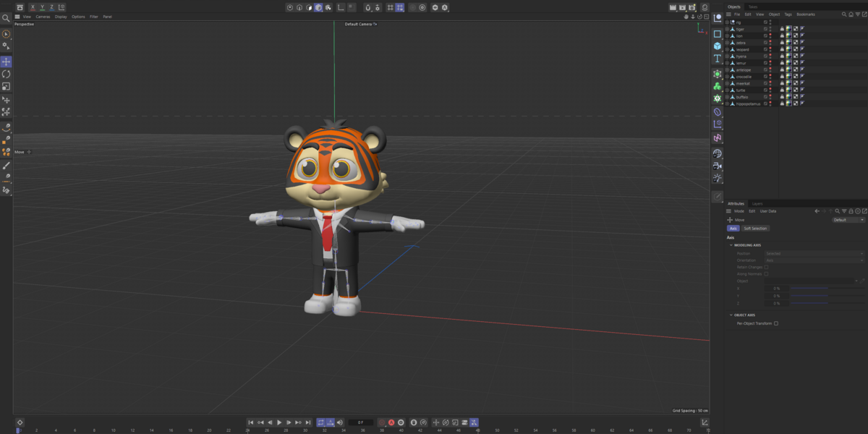Collapse the Modeling Axis section
Viewport: 868px width, 434px height.
[731, 245]
